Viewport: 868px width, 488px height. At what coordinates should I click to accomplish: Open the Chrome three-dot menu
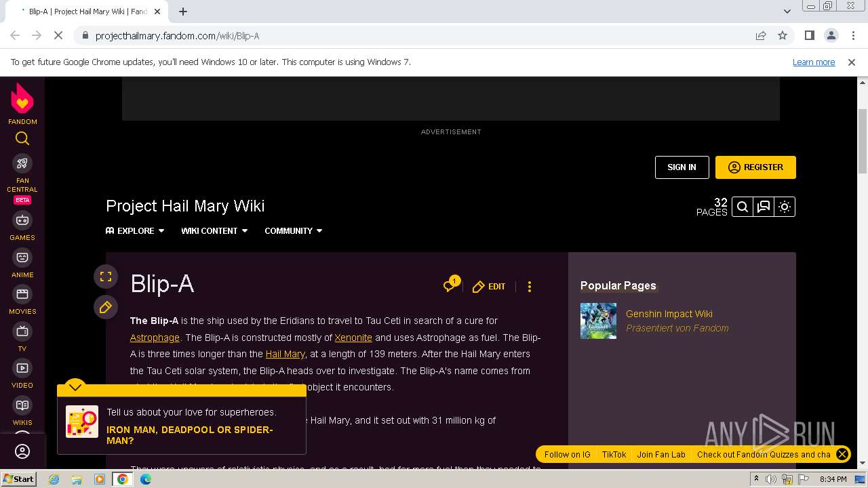pyautogui.click(x=853, y=36)
